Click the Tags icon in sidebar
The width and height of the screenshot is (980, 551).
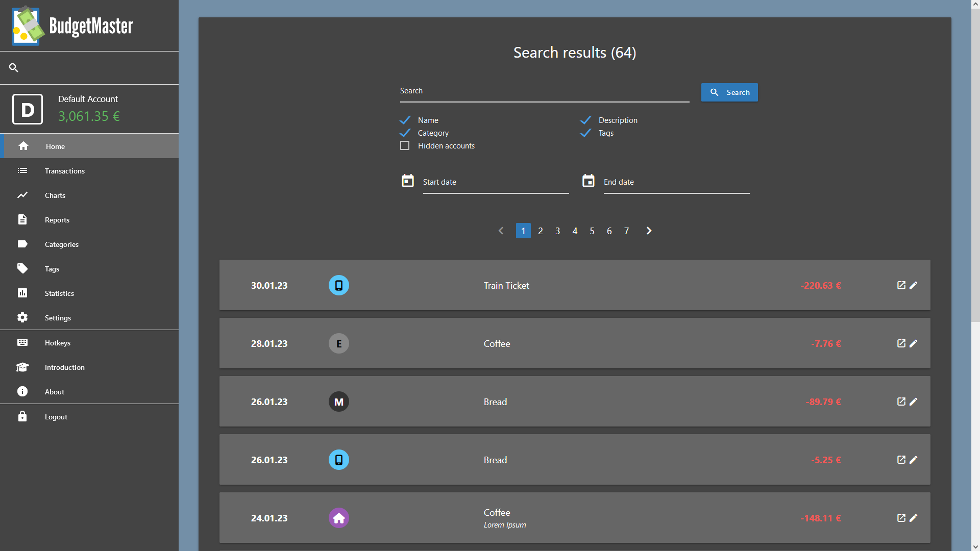coord(22,268)
